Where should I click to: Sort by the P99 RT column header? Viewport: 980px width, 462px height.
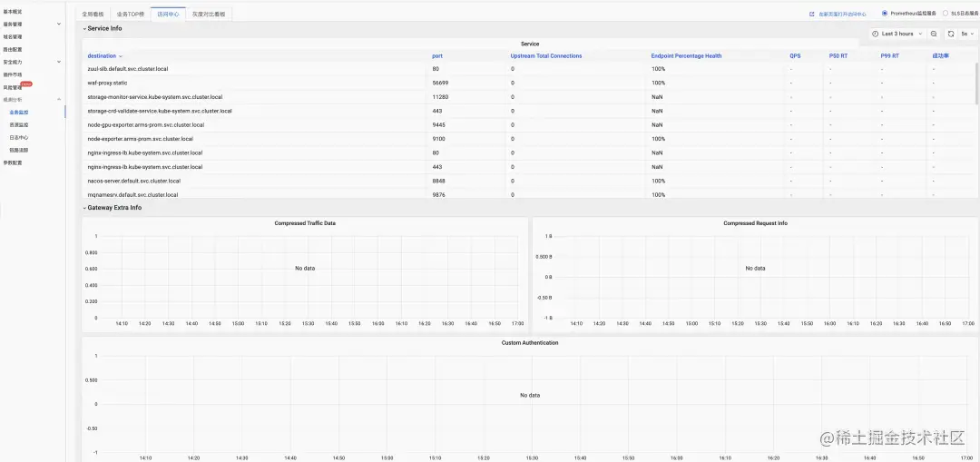click(890, 55)
